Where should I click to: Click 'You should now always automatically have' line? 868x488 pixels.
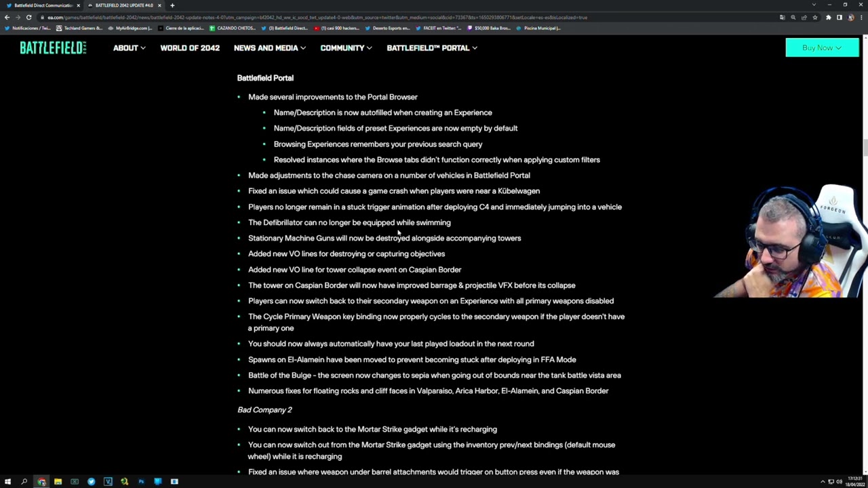[x=391, y=344]
